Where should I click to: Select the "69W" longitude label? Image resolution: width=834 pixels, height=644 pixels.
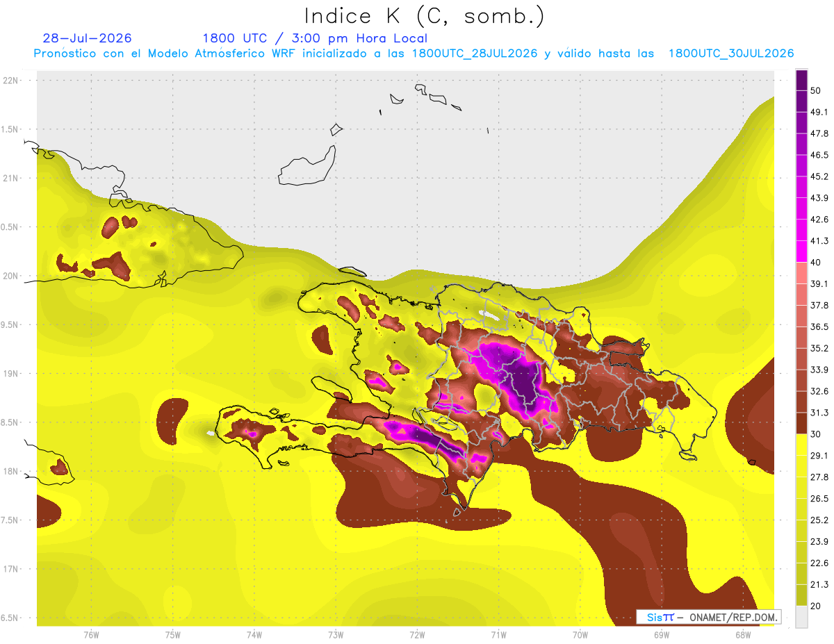click(x=662, y=634)
